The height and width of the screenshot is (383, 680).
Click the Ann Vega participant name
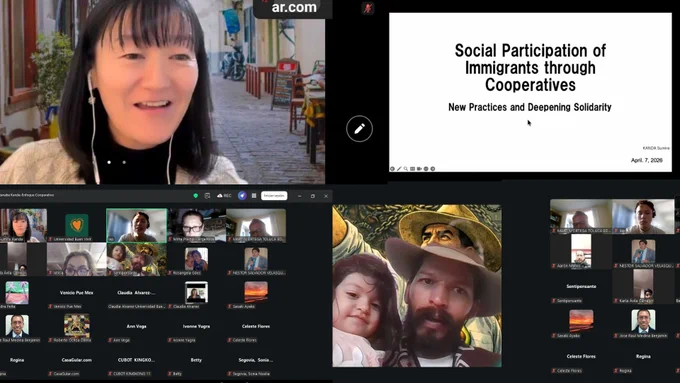point(136,326)
